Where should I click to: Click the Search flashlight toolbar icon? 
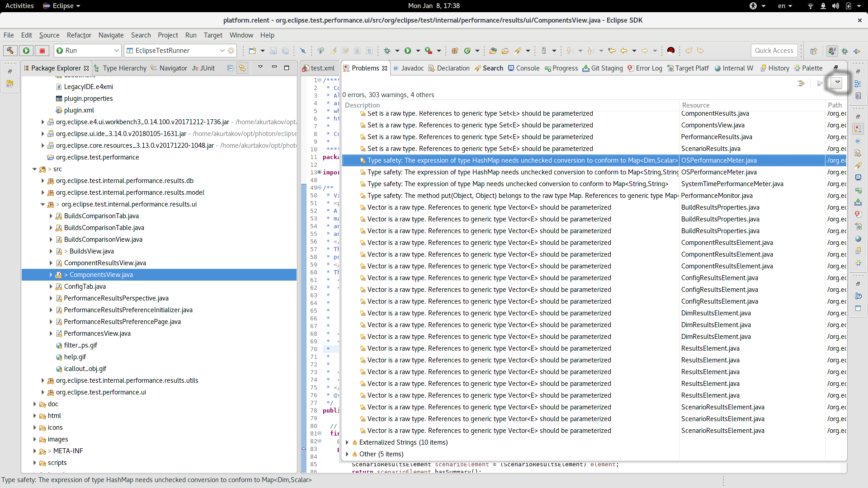point(518,51)
